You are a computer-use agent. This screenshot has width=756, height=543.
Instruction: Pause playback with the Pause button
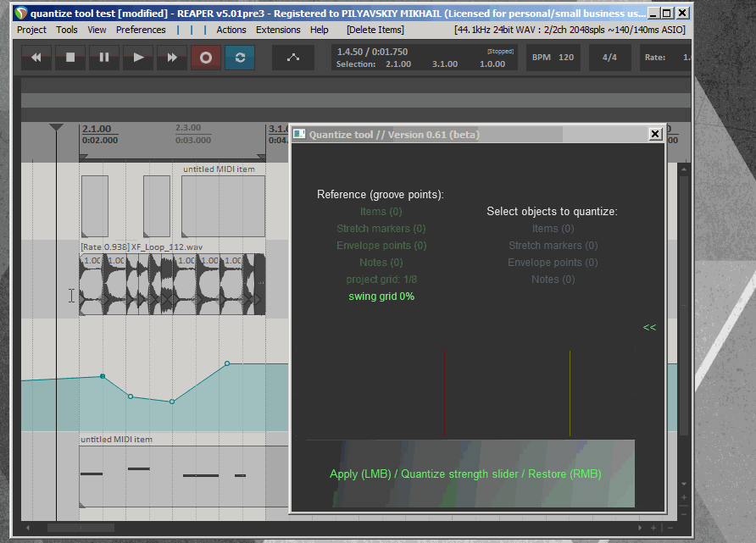[x=104, y=58]
